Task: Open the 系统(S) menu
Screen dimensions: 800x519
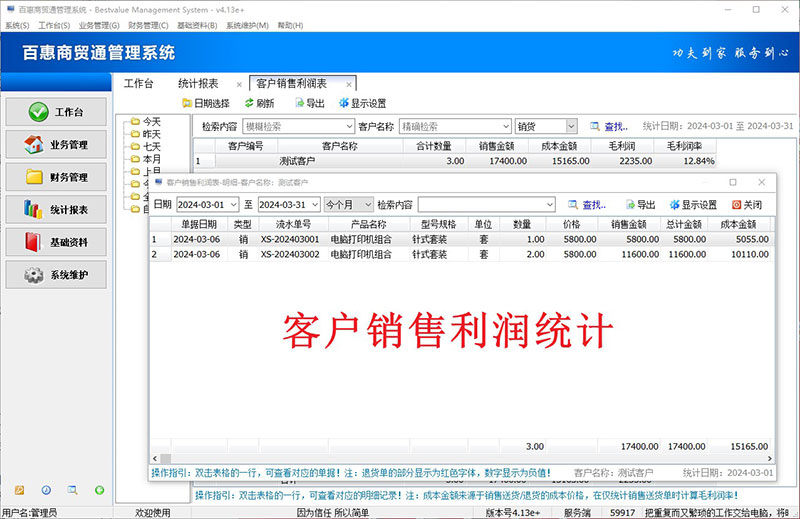Action: pos(17,26)
